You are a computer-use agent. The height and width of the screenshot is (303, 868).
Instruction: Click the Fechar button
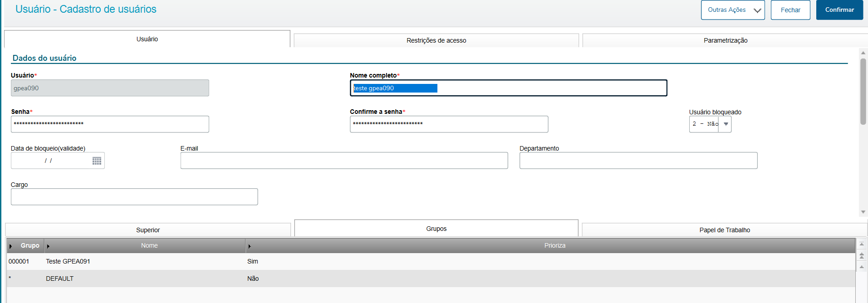pyautogui.click(x=790, y=10)
